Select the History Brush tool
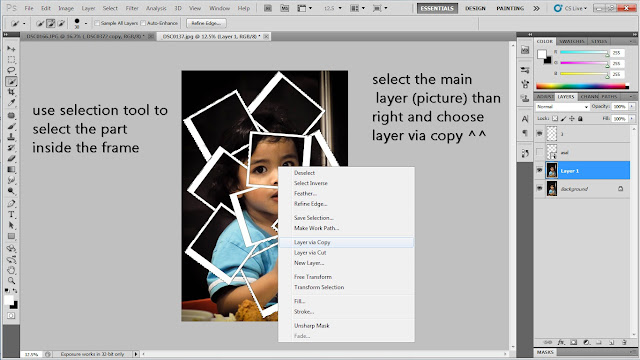 11,147
